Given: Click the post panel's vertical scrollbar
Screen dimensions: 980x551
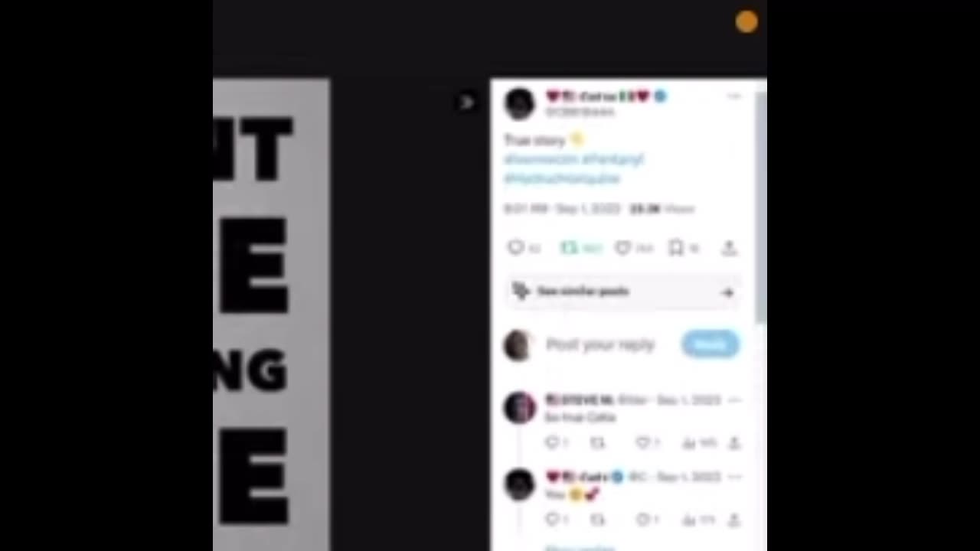Looking at the screenshot, I should pos(761,207).
